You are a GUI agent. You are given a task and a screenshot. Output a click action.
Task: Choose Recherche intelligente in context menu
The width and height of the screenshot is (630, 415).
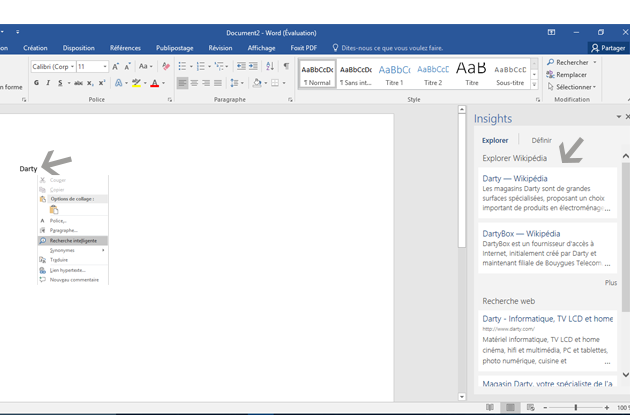(x=73, y=241)
